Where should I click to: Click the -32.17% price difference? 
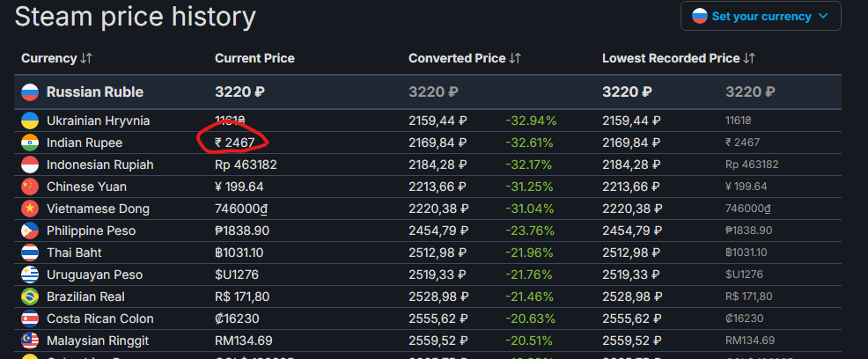529,165
